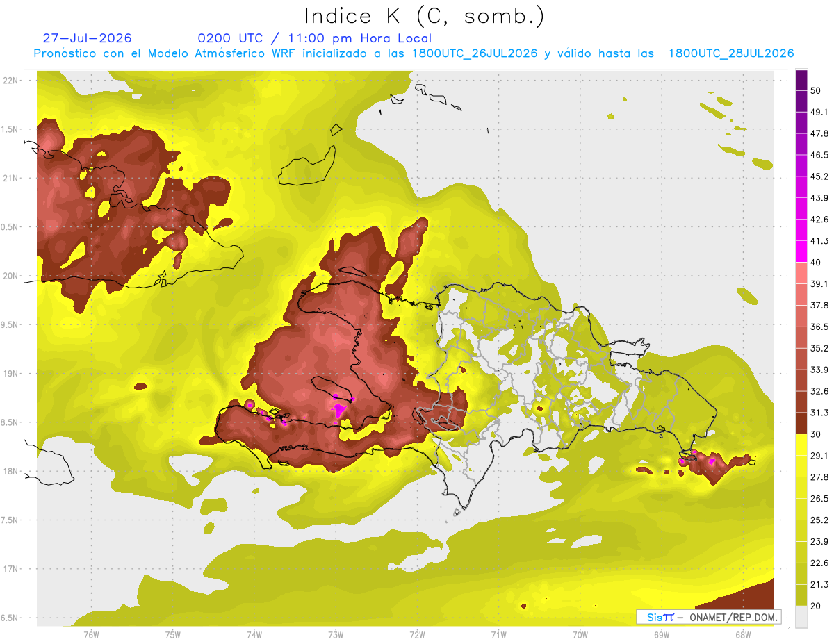Click the legend value "22.6"

coord(819,563)
